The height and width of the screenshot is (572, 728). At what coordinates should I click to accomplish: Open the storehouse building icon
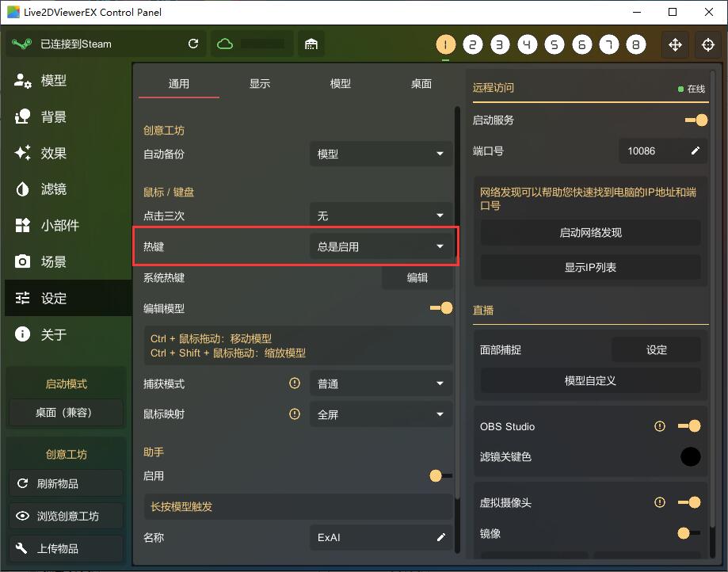coord(311,44)
